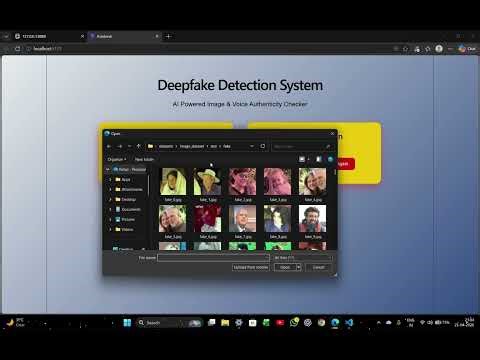Go back in the Open dialog
The image size is (480, 360).
click(x=109, y=146)
